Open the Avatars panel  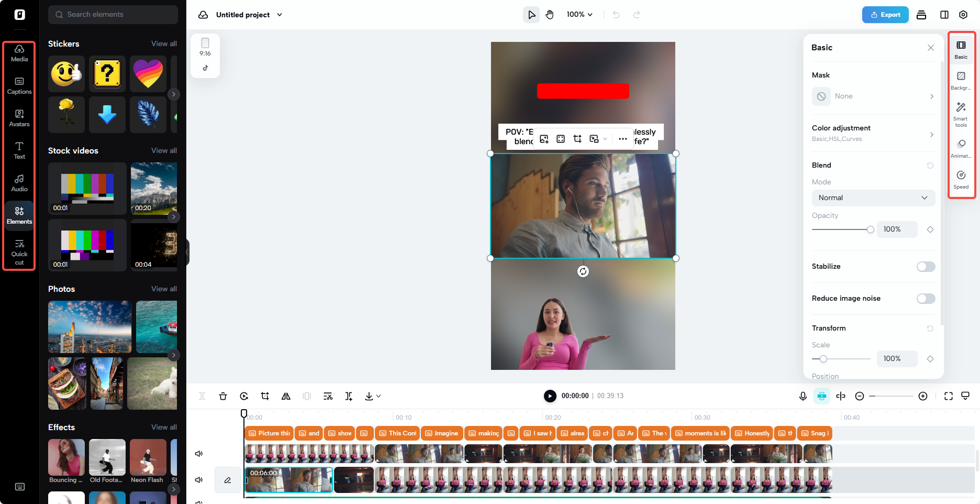[19, 118]
